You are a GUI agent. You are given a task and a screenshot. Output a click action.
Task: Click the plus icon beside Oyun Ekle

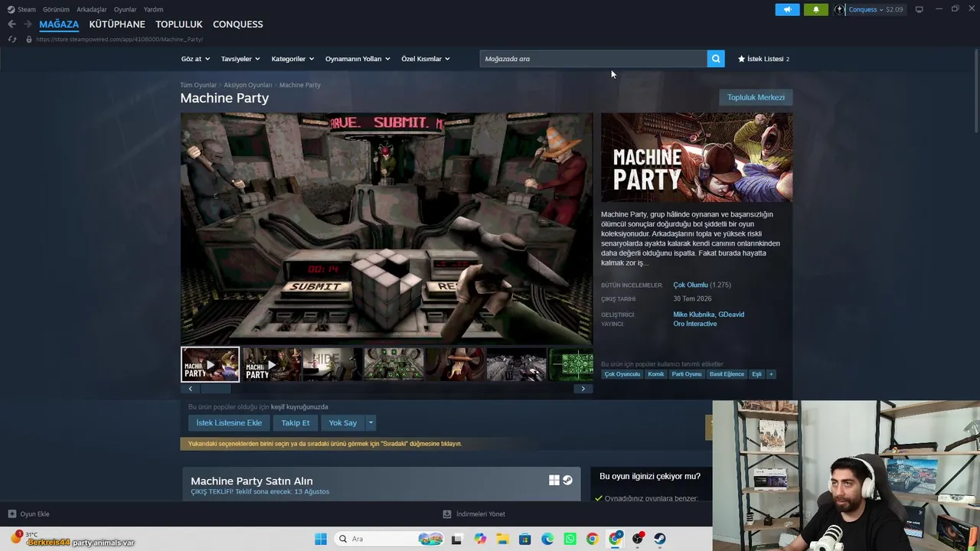click(11, 514)
